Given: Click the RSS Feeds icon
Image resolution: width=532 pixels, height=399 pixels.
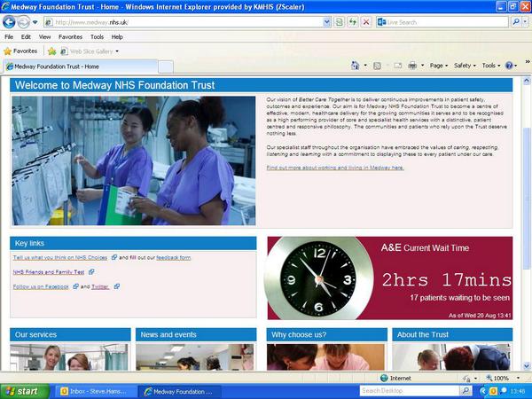Looking at the screenshot, I should [x=377, y=66].
